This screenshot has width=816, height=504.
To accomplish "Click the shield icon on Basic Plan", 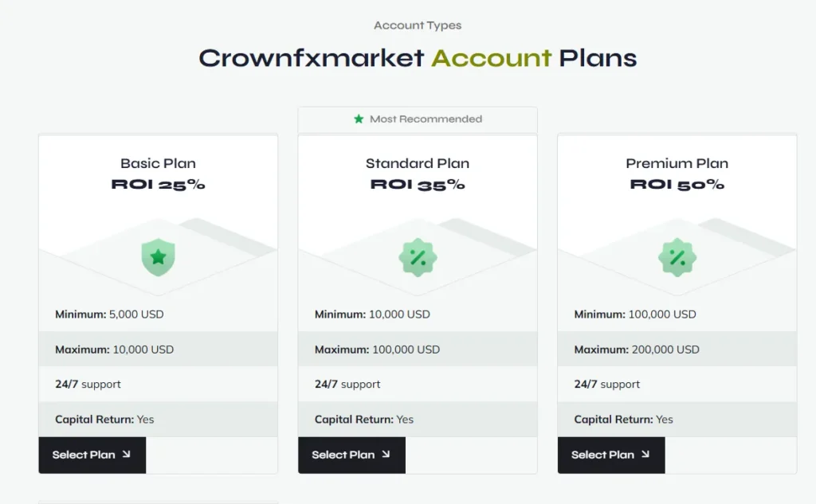I will [x=159, y=256].
